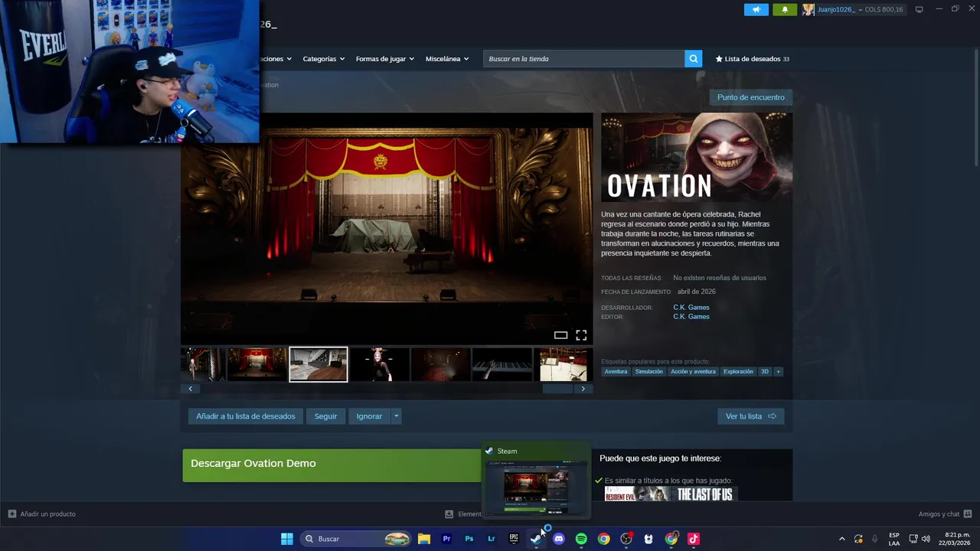Expand the Categorías store menu

pos(323,59)
